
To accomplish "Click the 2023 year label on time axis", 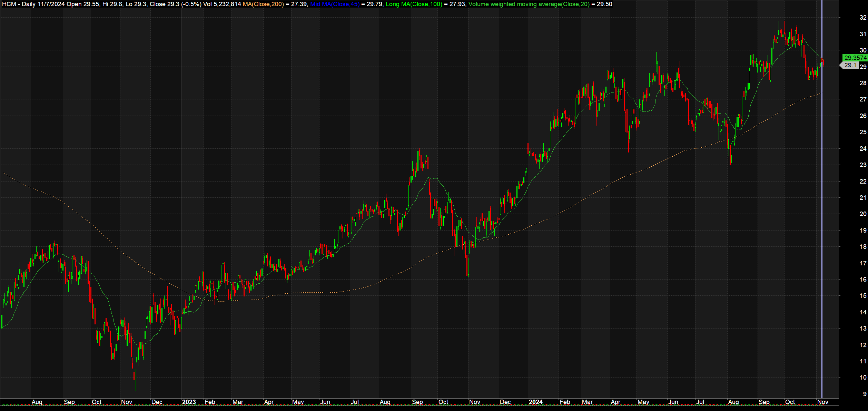I will [189, 402].
